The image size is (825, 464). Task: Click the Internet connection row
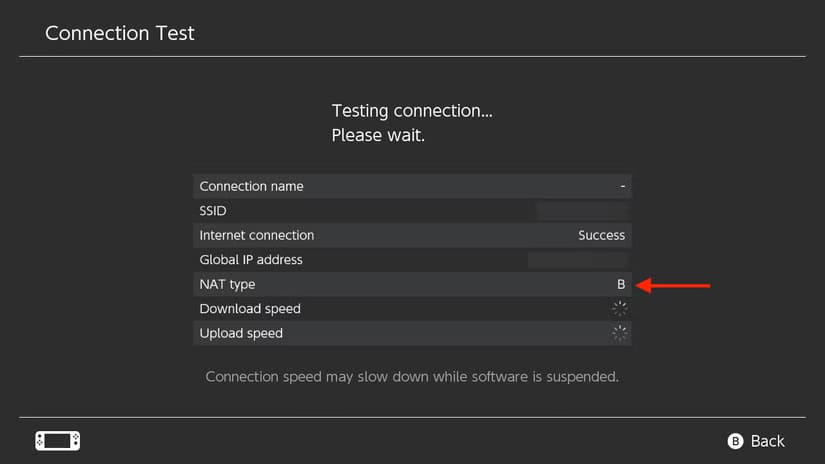[412, 235]
